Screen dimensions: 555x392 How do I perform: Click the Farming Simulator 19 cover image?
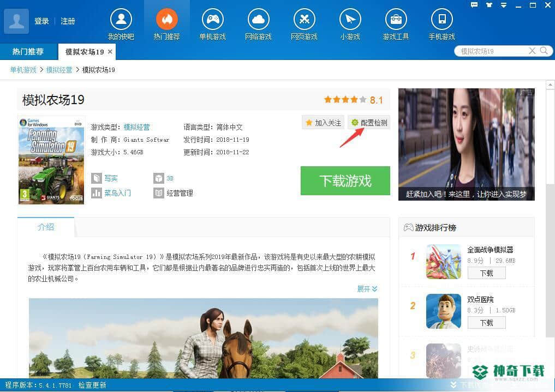pyautogui.click(x=51, y=160)
